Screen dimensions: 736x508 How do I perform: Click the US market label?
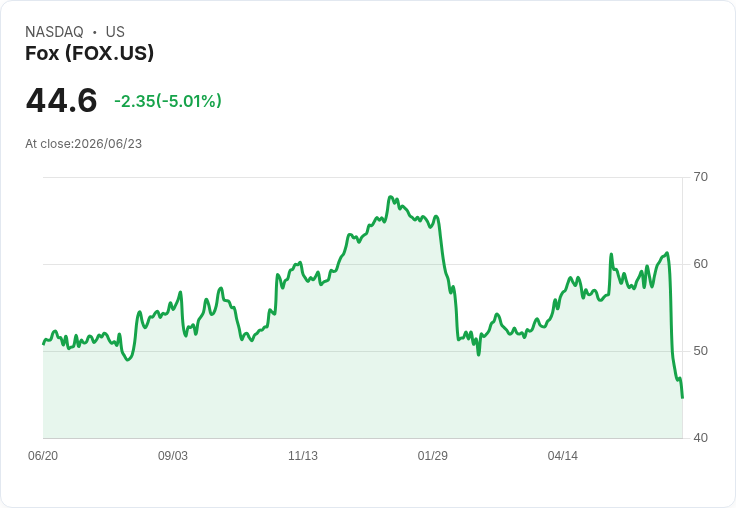point(115,32)
